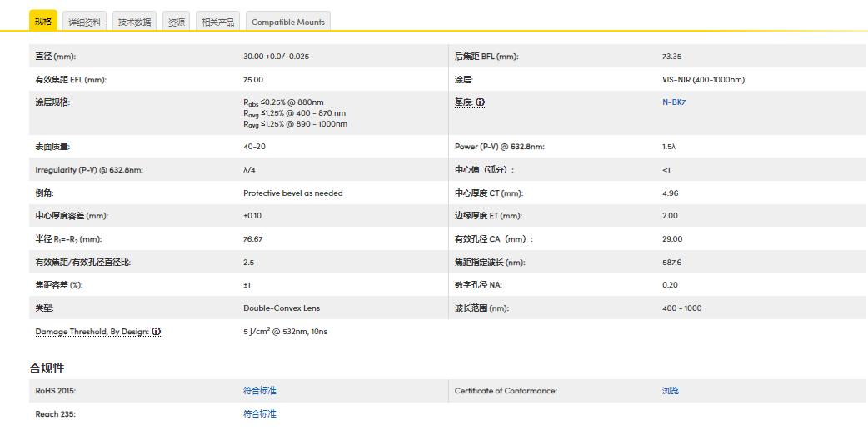Viewport: 868px width, 445px height.
Task: Click the Damage Threshold, By Design label
Action: point(92,332)
